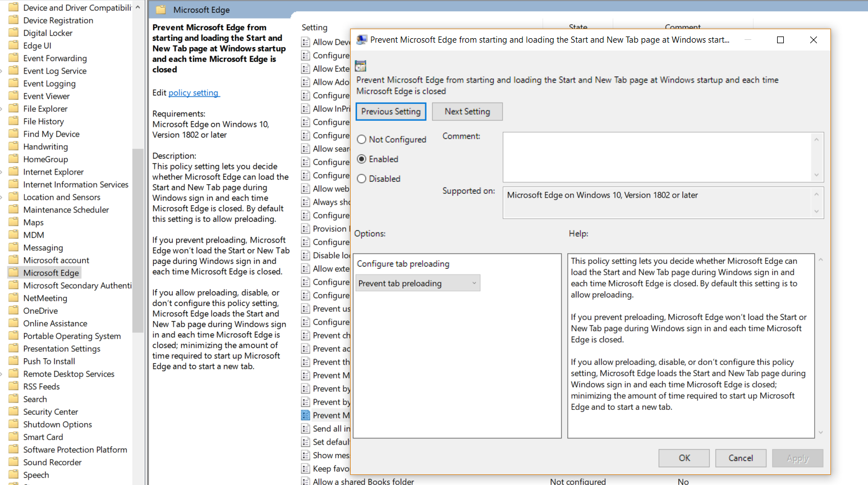Click inside the Comment text field

[x=657, y=157]
